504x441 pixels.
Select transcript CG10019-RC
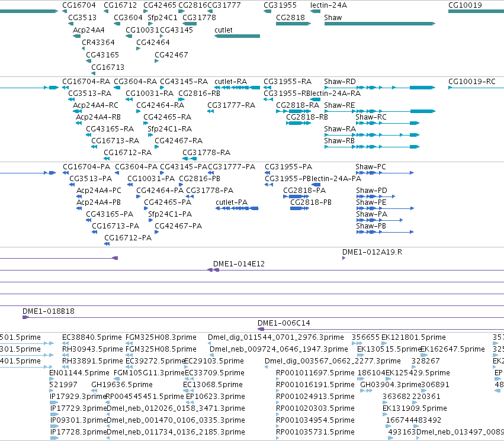click(x=472, y=82)
